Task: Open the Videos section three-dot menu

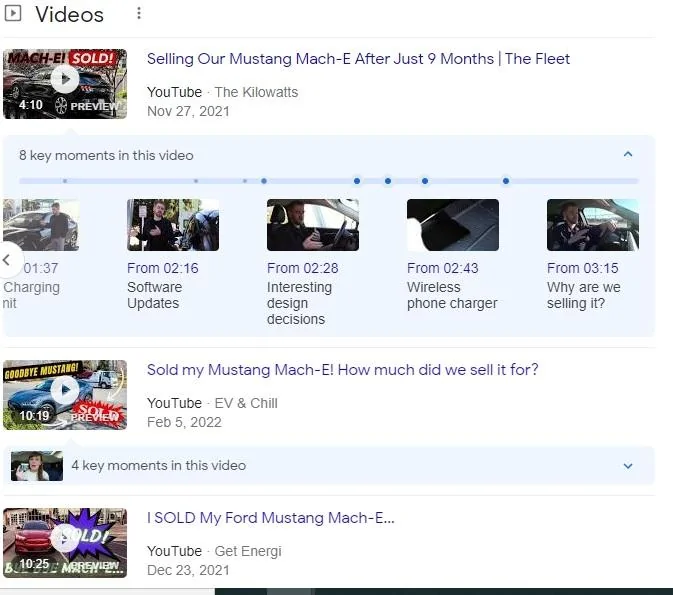Action: pyautogui.click(x=139, y=13)
